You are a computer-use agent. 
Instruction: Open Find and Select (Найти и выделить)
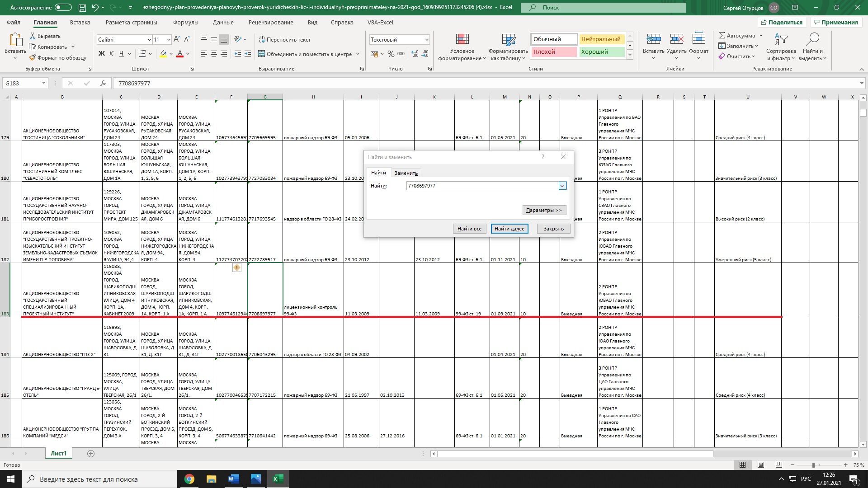tap(812, 47)
